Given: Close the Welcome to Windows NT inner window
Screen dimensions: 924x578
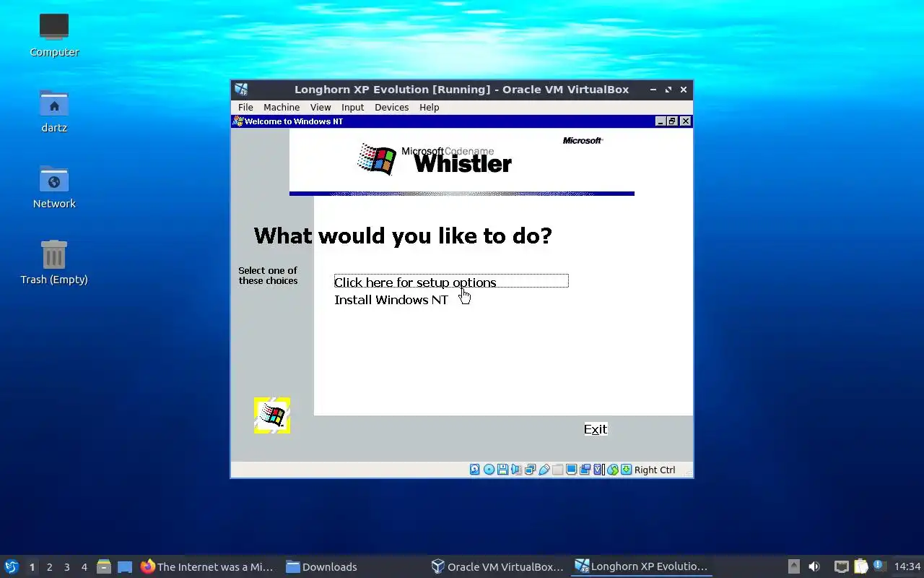Looking at the screenshot, I should [x=685, y=121].
